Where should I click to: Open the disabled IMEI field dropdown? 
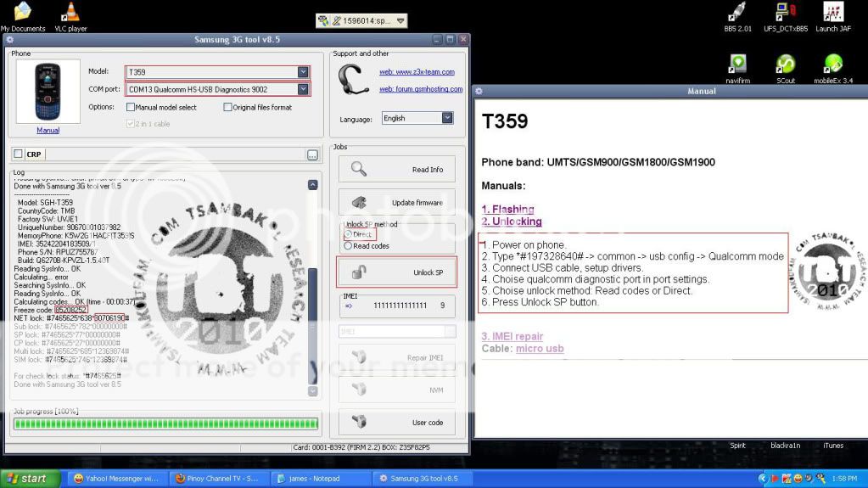coord(450,331)
